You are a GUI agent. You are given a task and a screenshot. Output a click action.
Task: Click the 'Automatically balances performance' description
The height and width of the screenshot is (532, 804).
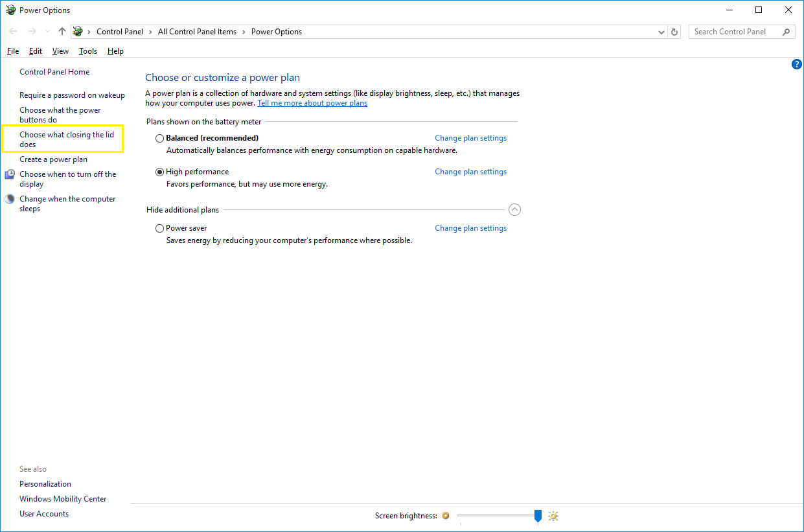pyautogui.click(x=312, y=150)
